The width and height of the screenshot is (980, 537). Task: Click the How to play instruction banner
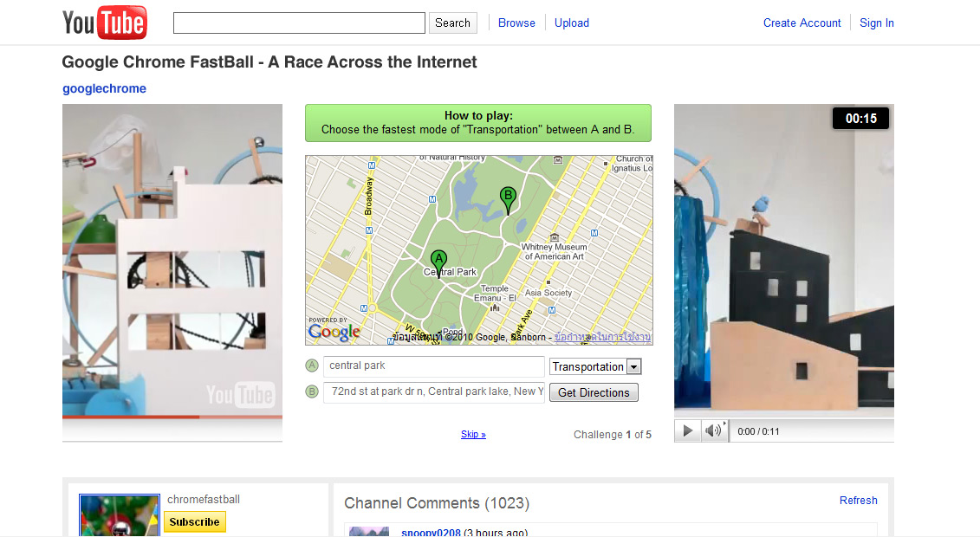pyautogui.click(x=478, y=123)
